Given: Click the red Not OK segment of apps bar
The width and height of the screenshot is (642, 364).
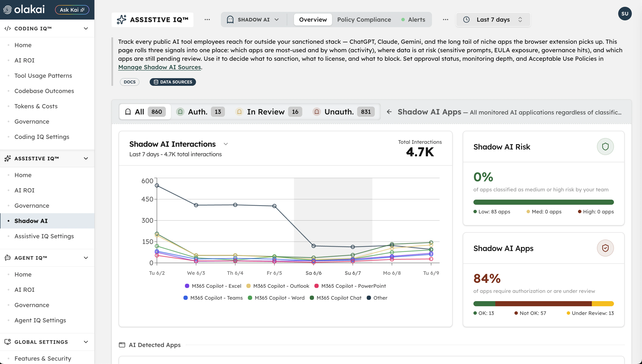Looking at the screenshot, I should pos(543,303).
